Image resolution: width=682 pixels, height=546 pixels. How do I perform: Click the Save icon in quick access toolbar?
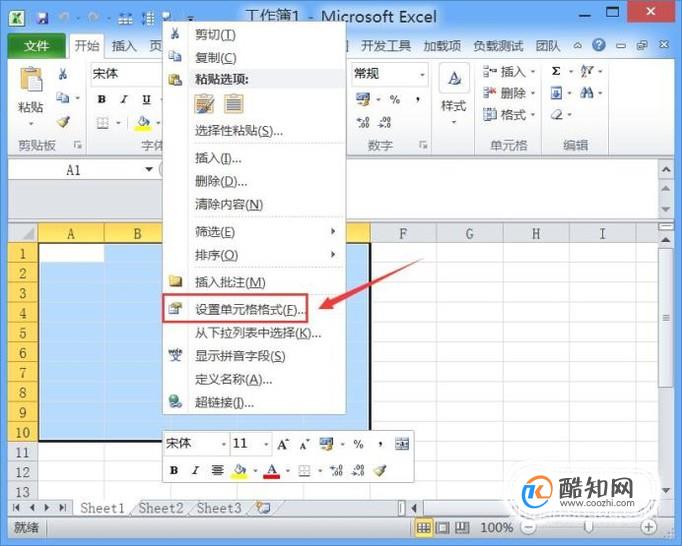coord(42,18)
